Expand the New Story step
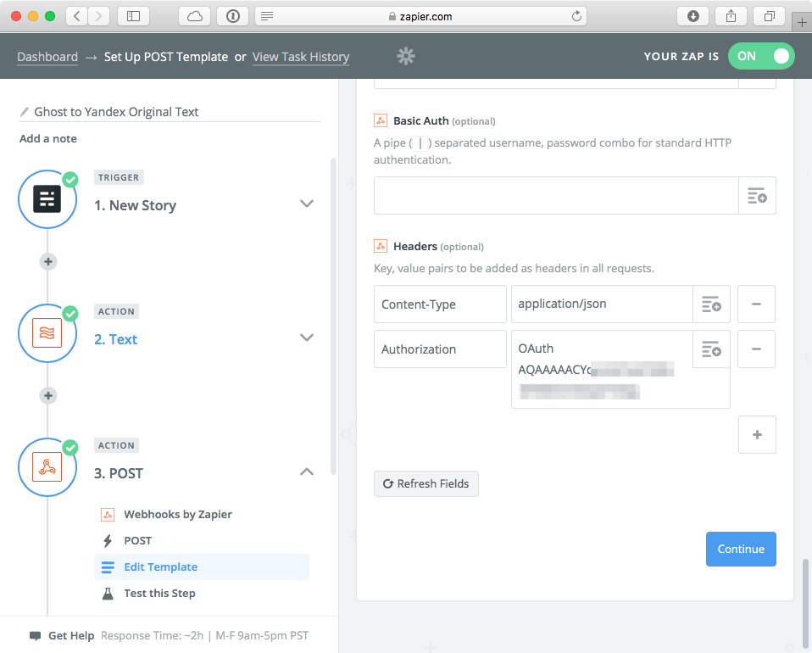 coord(306,204)
